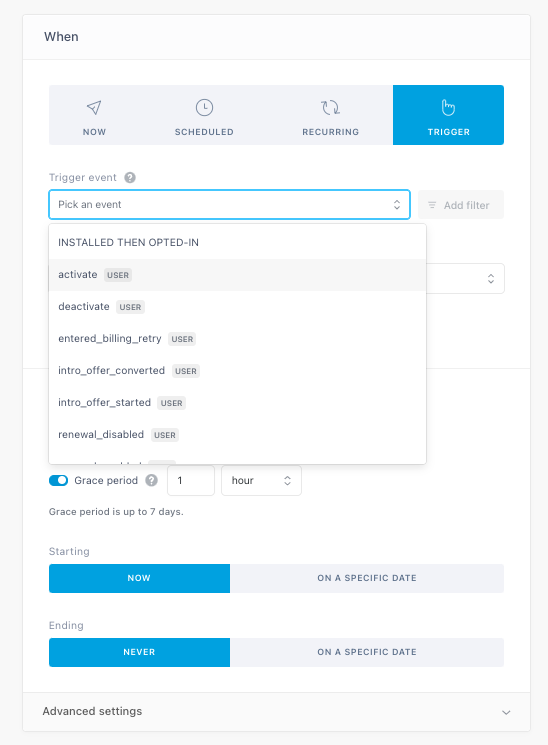Toggle the Grace period switch
548x745 pixels.
coord(58,480)
